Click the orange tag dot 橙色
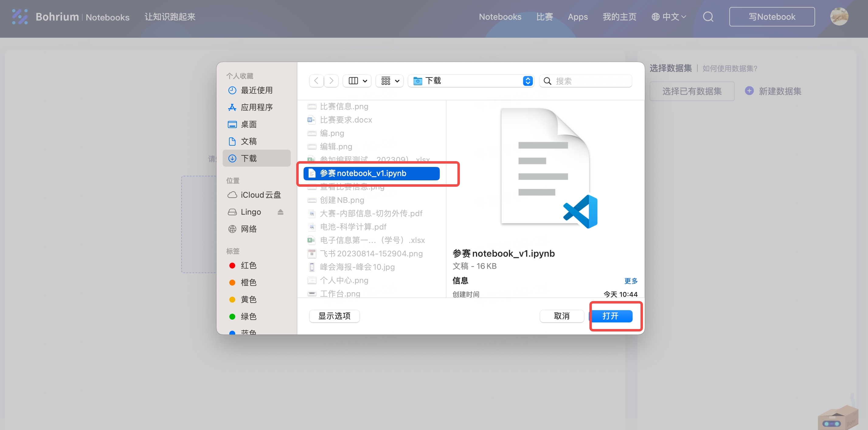The width and height of the screenshot is (868, 430). 232,283
